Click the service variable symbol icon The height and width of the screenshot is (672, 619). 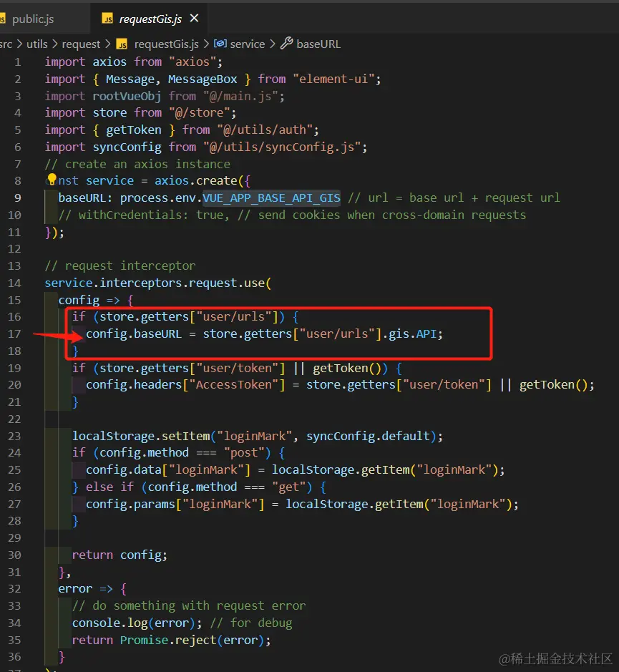coord(220,43)
